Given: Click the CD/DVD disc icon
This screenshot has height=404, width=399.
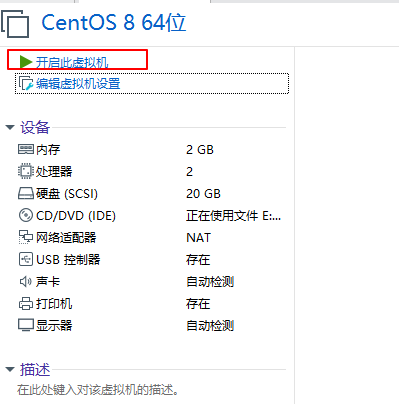Looking at the screenshot, I should pyautogui.click(x=26, y=215).
